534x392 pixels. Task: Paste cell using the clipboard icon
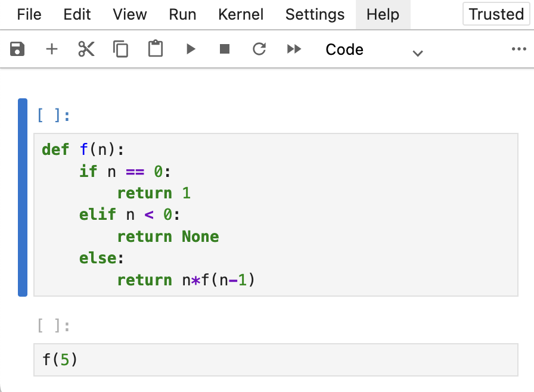point(156,49)
